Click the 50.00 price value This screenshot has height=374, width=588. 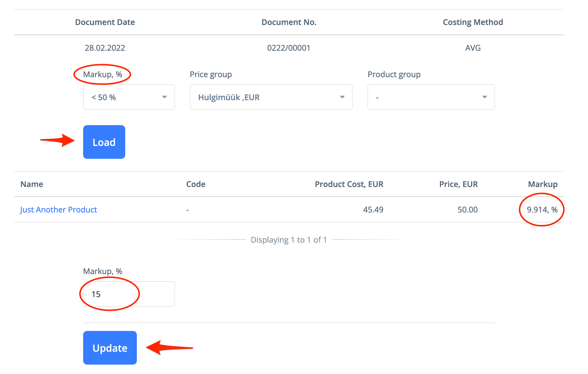click(467, 210)
